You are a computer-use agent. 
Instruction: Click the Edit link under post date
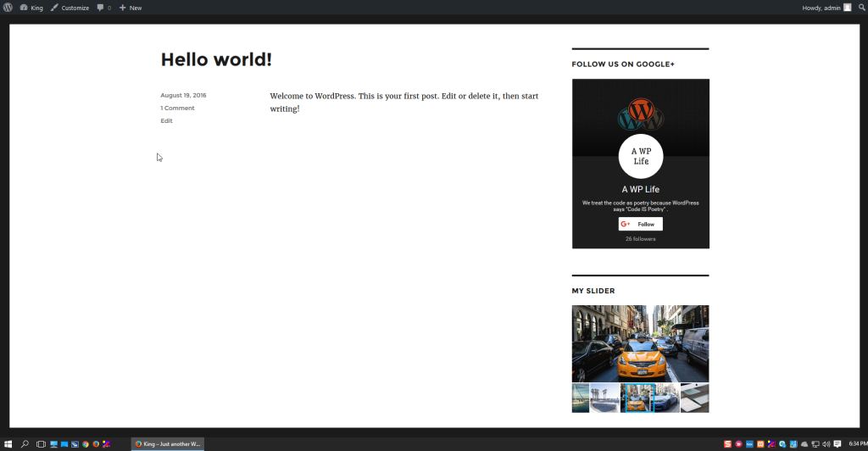pyautogui.click(x=166, y=120)
